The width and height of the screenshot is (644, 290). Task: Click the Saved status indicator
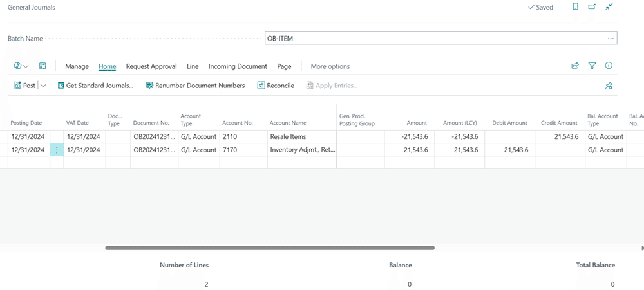(540, 7)
